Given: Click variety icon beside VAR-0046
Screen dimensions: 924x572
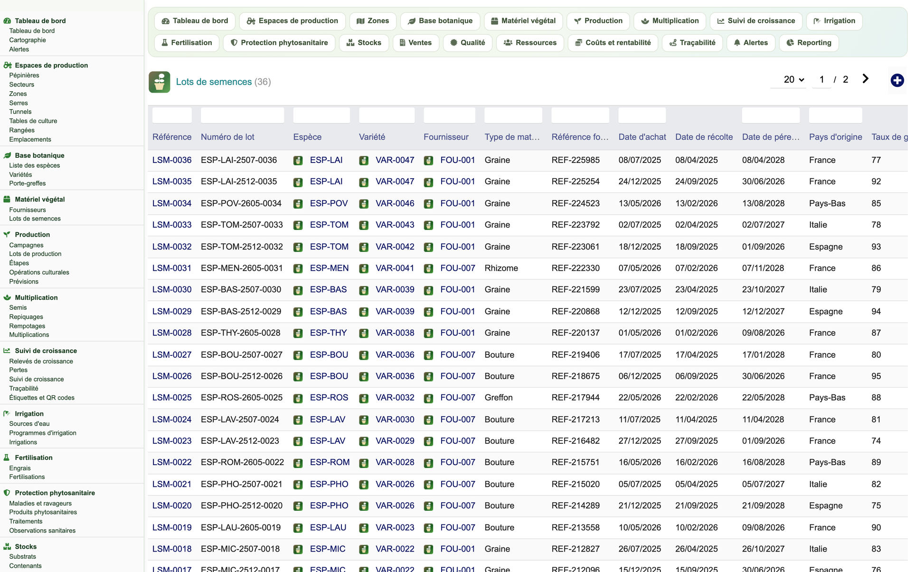Looking at the screenshot, I should coord(364,204).
